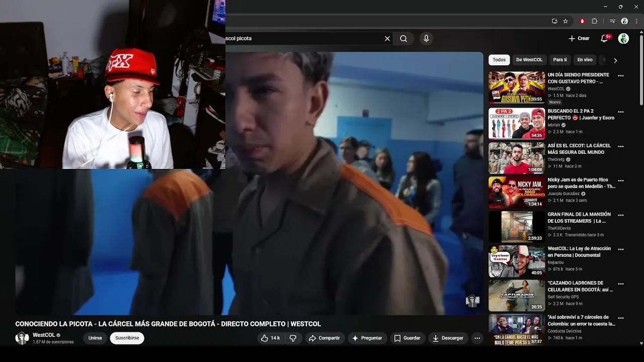This screenshot has height=362, width=644.
Task: Click Juanpis González channel name
Action: 563,194
